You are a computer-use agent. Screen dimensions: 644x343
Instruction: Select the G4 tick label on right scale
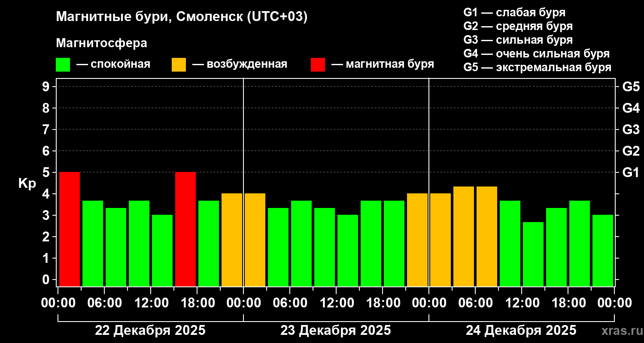(x=631, y=108)
